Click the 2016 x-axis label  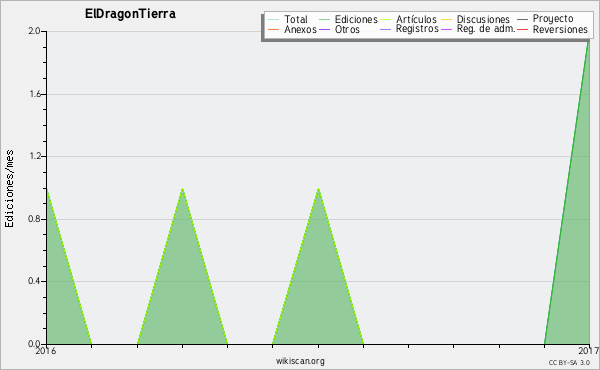coord(46,351)
